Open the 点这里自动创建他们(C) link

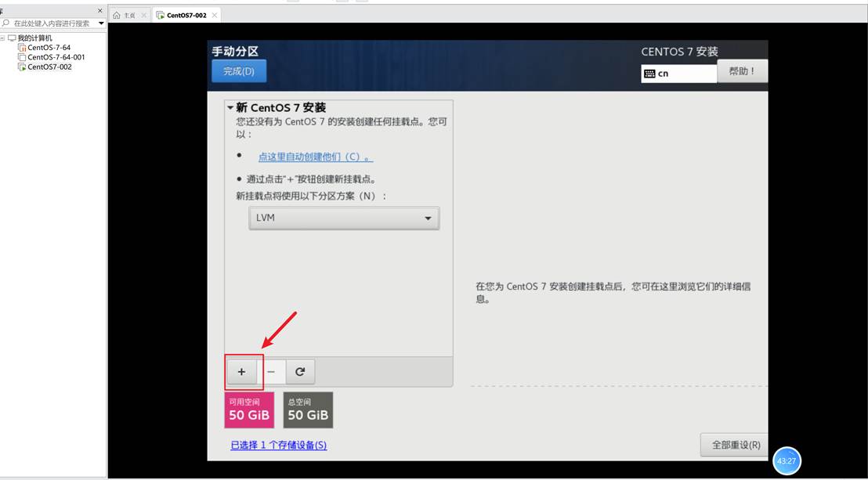[316, 157]
